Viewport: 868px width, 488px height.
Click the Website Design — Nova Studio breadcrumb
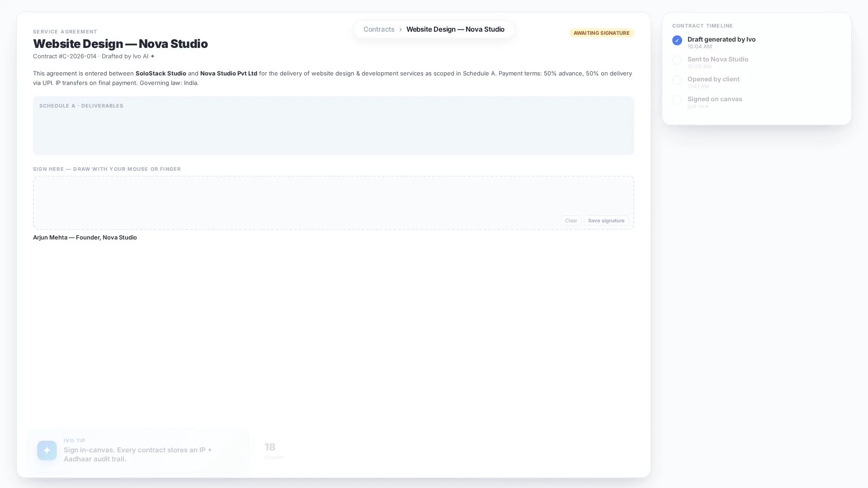[x=455, y=29]
